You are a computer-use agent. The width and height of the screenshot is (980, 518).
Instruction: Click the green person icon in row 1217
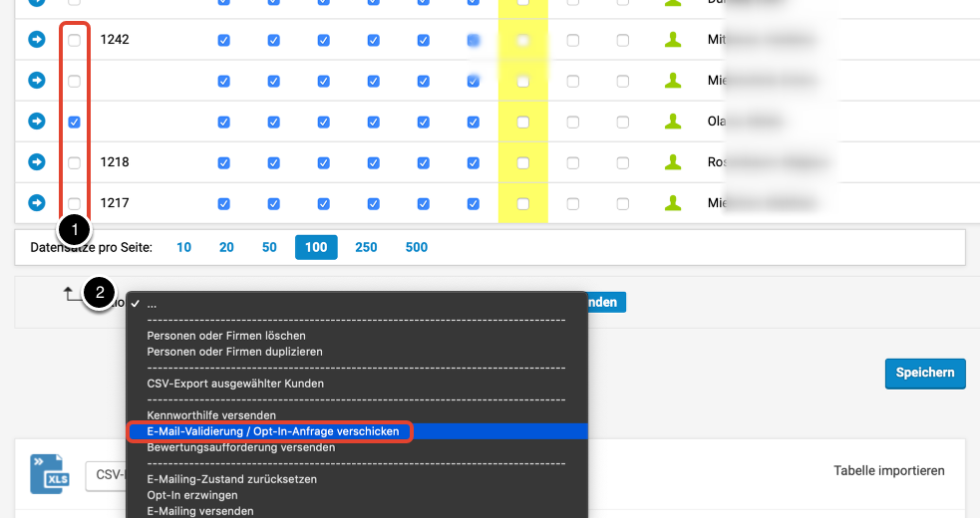[x=674, y=203]
